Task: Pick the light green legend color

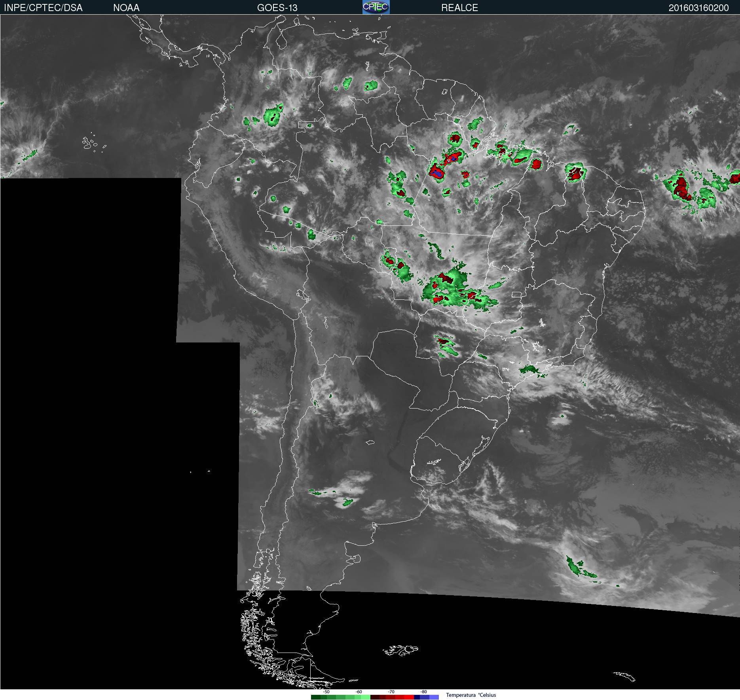Action: pyautogui.click(x=366, y=697)
